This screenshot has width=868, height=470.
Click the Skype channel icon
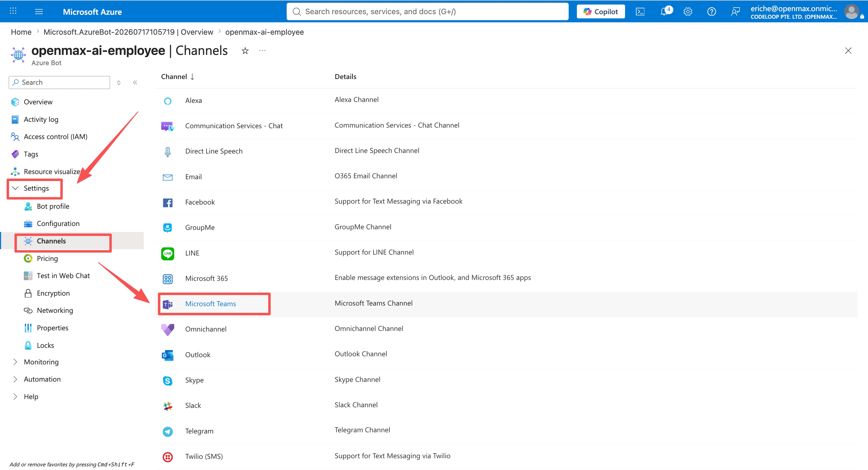pos(168,381)
